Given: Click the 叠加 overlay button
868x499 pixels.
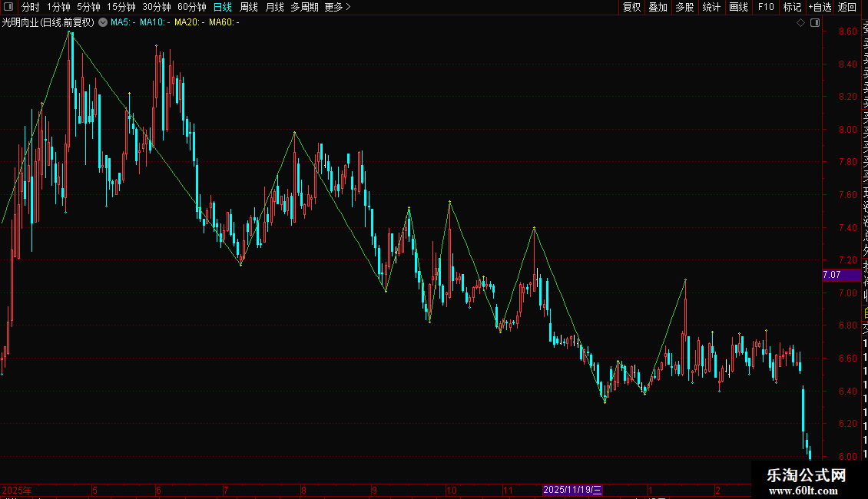Looking at the screenshot, I should click(x=658, y=7).
